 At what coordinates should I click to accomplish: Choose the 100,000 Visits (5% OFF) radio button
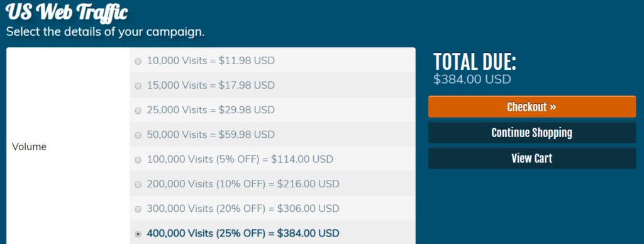(138, 160)
